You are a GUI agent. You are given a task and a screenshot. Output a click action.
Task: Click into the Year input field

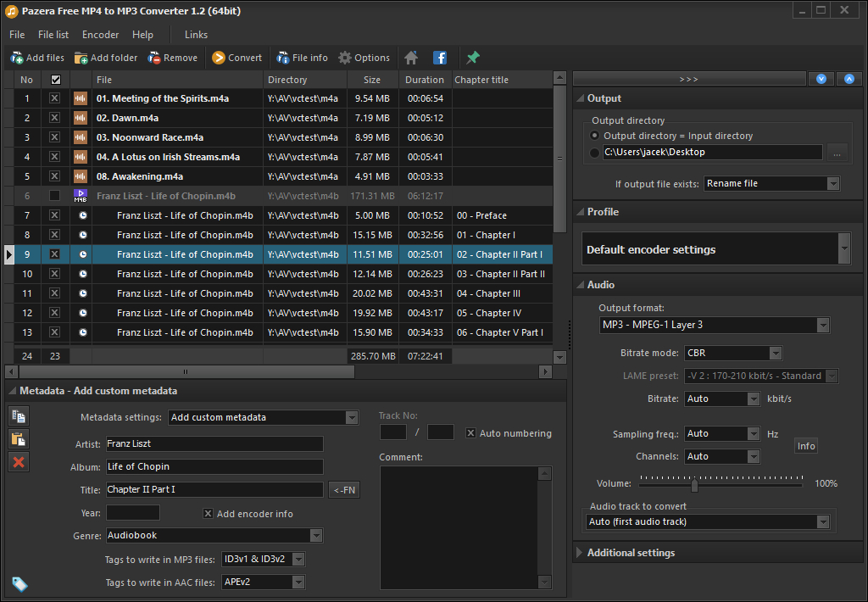(133, 513)
